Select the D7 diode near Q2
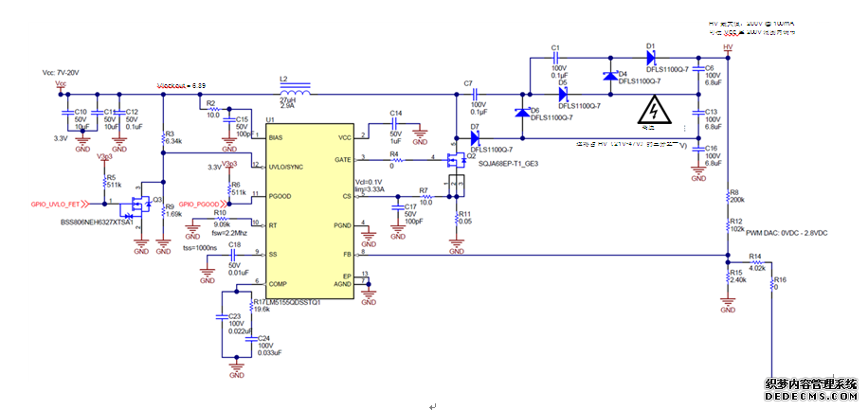The image size is (868, 410). point(475,138)
